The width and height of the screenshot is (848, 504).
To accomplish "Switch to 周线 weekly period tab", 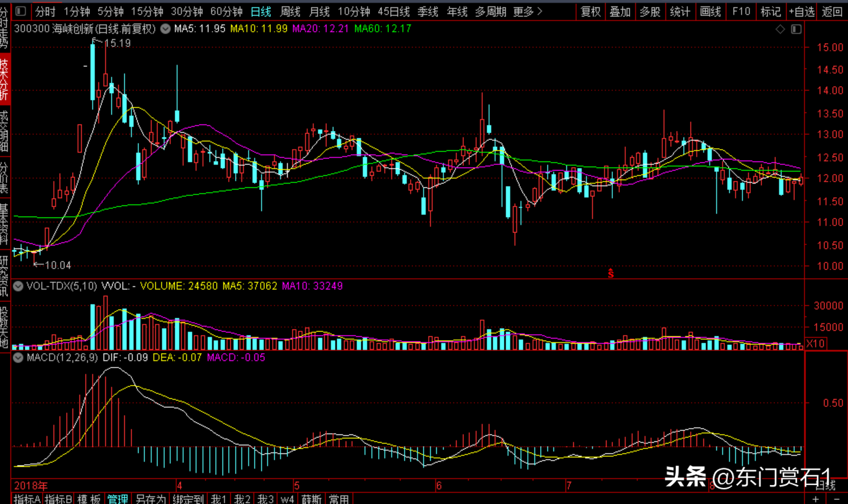I will tap(290, 11).
